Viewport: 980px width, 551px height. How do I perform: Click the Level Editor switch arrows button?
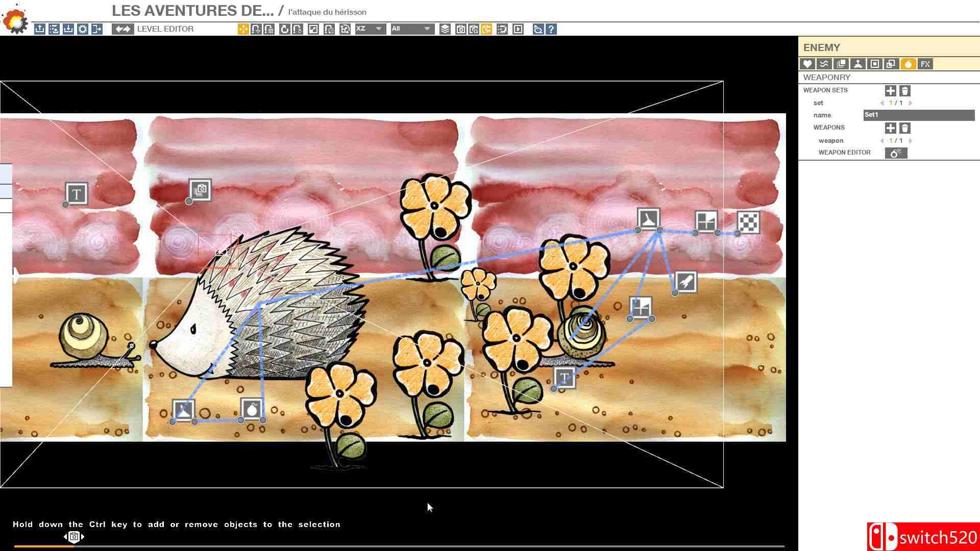[122, 29]
